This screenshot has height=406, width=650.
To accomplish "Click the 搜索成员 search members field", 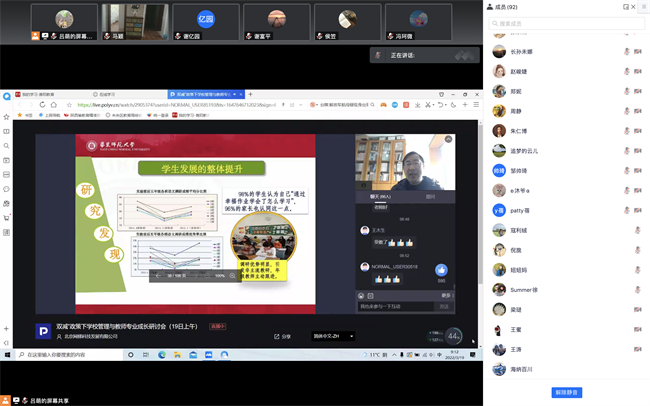I will tap(566, 24).
